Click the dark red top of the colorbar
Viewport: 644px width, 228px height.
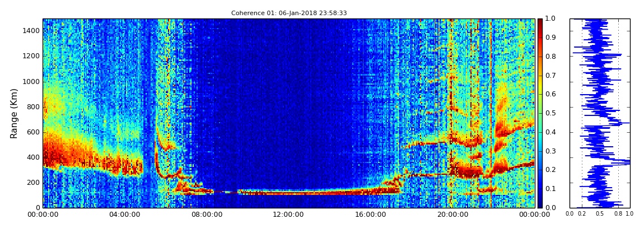(540, 21)
